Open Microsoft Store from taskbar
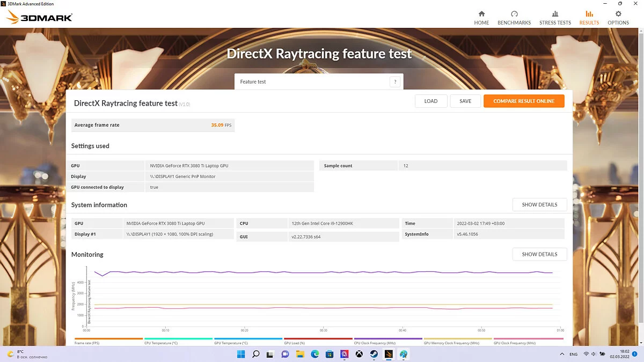Screen dimensions: 644x362 (330, 354)
